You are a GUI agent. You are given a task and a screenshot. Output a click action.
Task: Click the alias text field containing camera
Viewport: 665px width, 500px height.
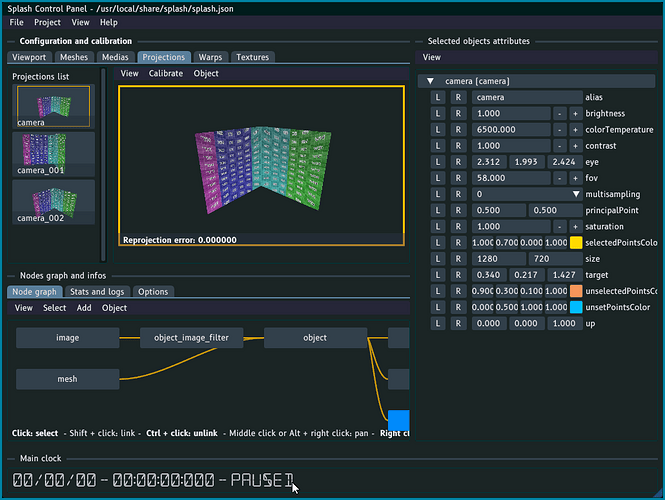point(527,98)
